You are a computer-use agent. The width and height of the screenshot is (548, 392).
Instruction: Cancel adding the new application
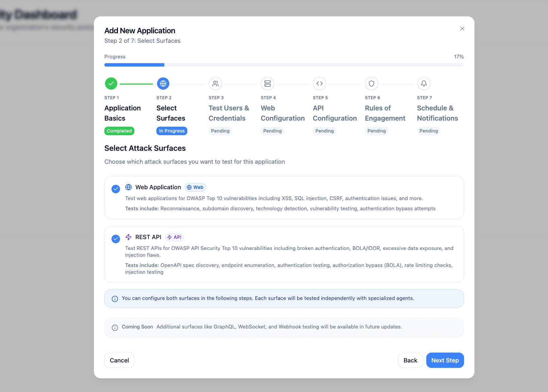[x=119, y=360]
